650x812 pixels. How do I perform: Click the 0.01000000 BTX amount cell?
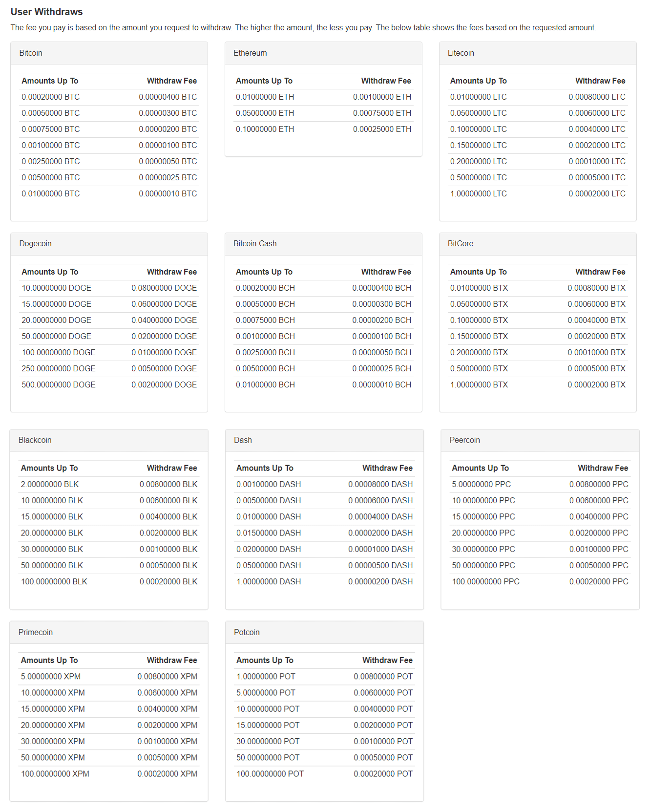point(479,288)
